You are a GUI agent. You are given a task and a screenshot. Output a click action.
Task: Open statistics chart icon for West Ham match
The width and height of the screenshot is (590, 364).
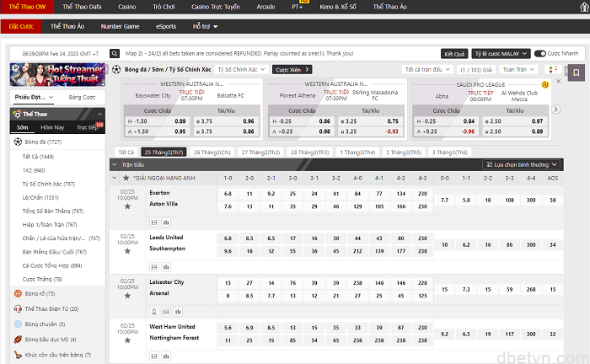pos(166,356)
